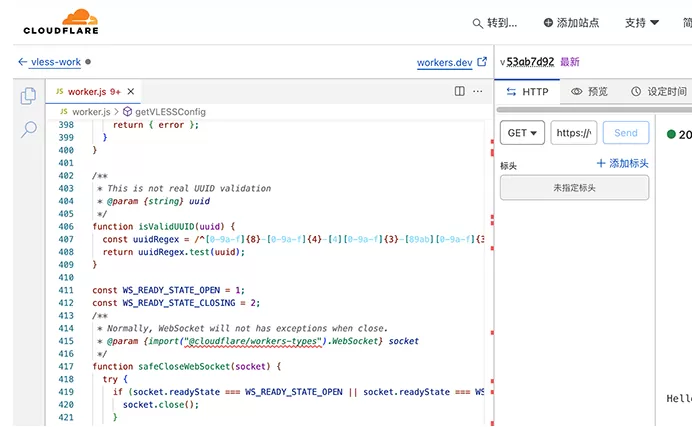Open the 支持 dropdown menu
Screen dimensions: 692x427
(x=642, y=22)
